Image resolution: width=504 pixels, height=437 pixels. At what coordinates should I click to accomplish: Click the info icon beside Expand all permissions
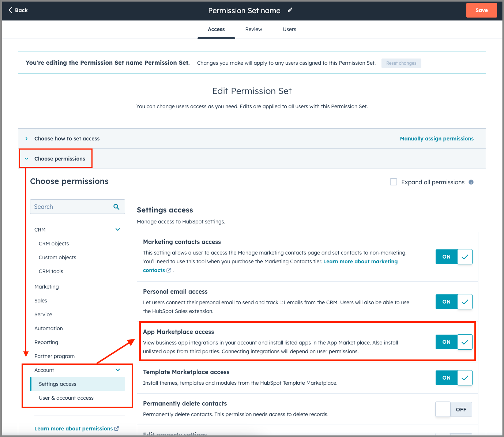pyautogui.click(x=471, y=182)
